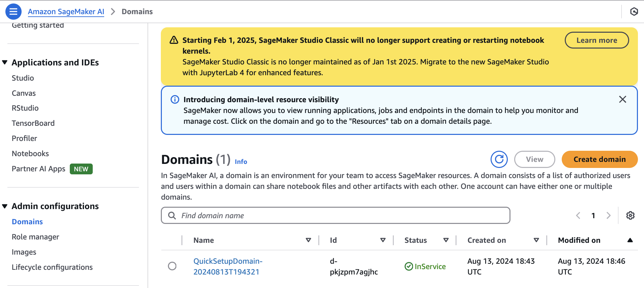Open Role manager in sidebar

pos(35,237)
